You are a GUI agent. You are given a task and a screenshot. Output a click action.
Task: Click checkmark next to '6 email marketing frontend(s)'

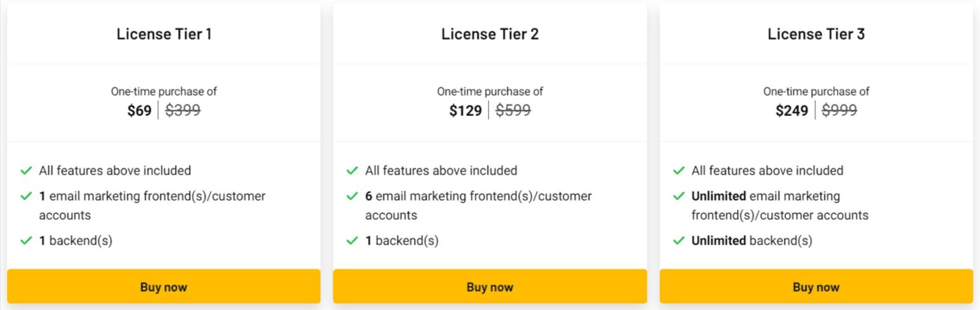click(x=352, y=196)
